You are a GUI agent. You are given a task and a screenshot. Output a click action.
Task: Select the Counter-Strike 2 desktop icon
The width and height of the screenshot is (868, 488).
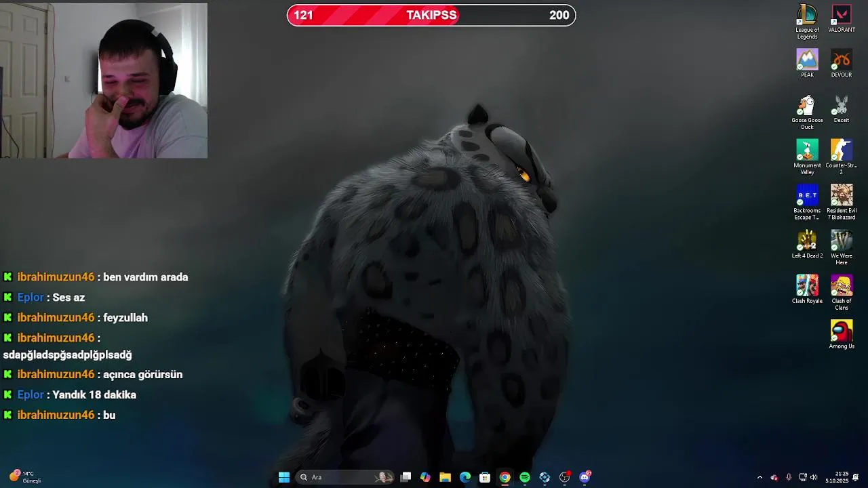click(842, 157)
